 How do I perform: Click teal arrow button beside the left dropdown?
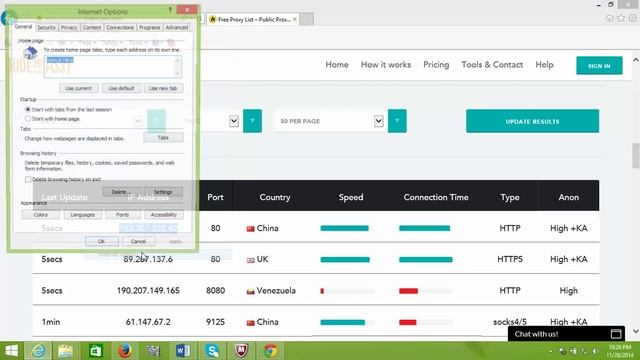[x=252, y=121]
